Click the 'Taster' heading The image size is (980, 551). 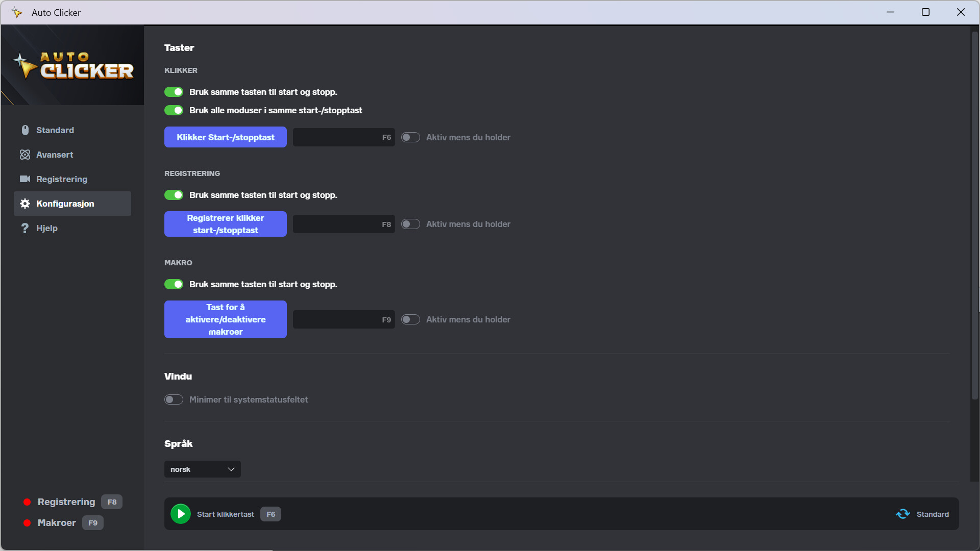click(x=179, y=48)
